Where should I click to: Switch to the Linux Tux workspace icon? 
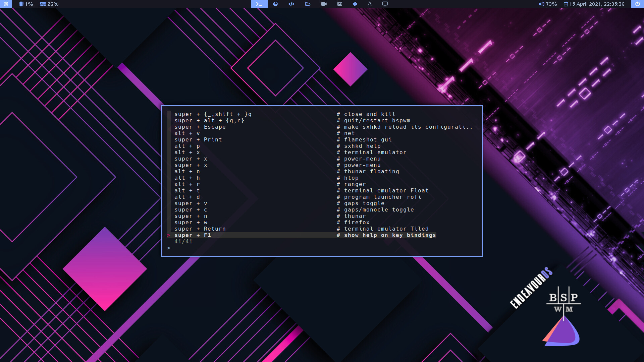click(370, 4)
